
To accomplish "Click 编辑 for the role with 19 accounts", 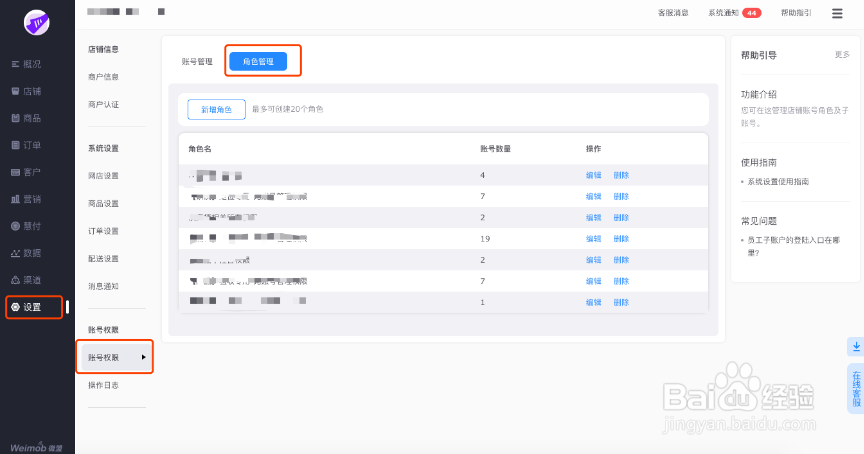I will tap(593, 239).
